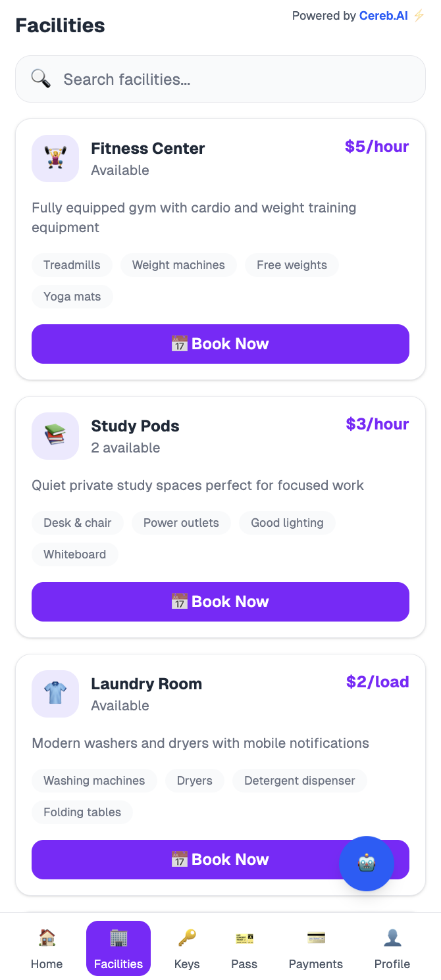This screenshot has height=980, width=441.
Task: Book Now for the Fitness Center
Action: pyautogui.click(x=220, y=343)
